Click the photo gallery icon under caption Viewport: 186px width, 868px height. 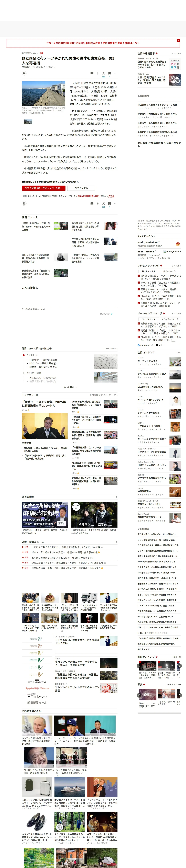(43, 113)
